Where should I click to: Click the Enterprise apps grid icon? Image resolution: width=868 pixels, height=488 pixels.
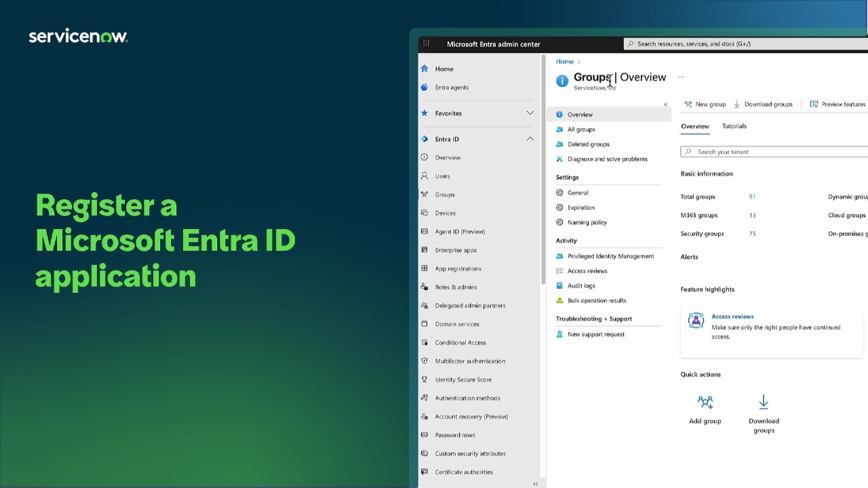(425, 250)
